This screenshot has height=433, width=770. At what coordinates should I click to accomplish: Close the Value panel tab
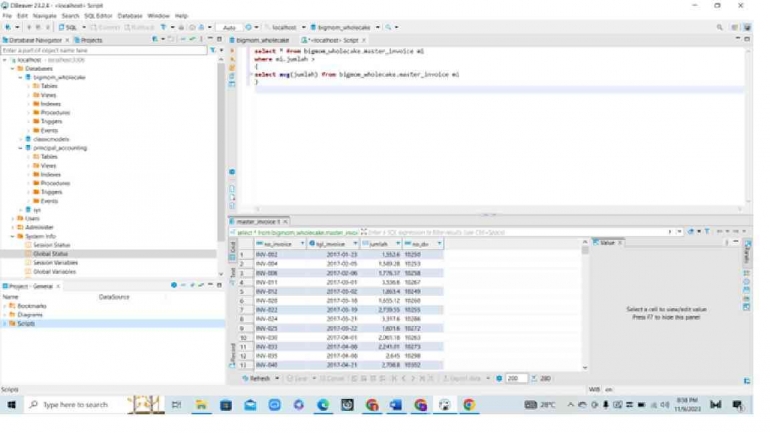tap(620, 243)
